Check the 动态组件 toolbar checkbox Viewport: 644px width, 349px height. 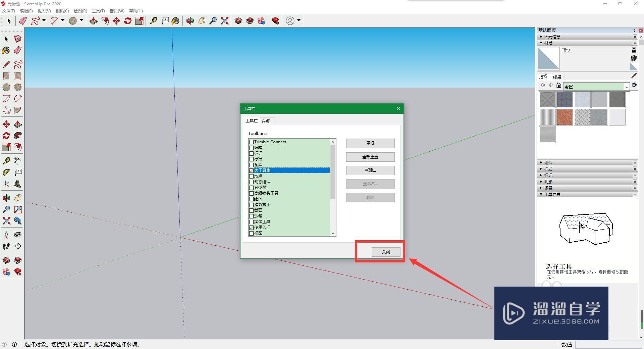(251, 182)
